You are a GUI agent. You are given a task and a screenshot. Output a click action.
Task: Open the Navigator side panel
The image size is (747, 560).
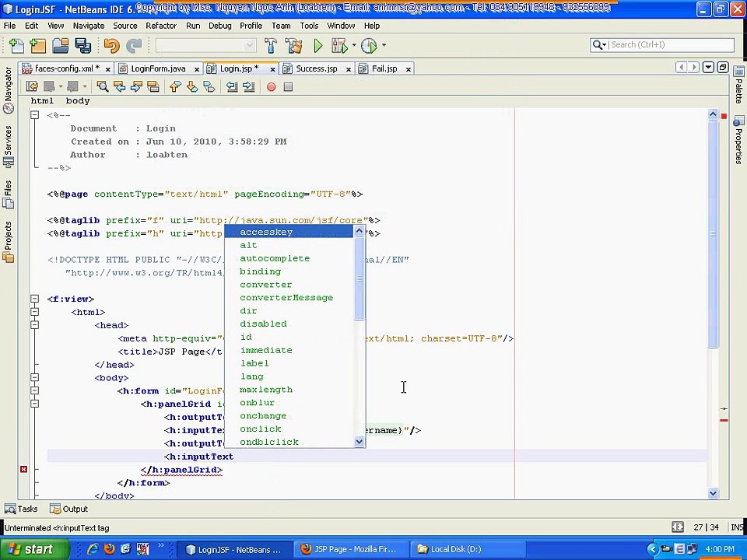8,90
